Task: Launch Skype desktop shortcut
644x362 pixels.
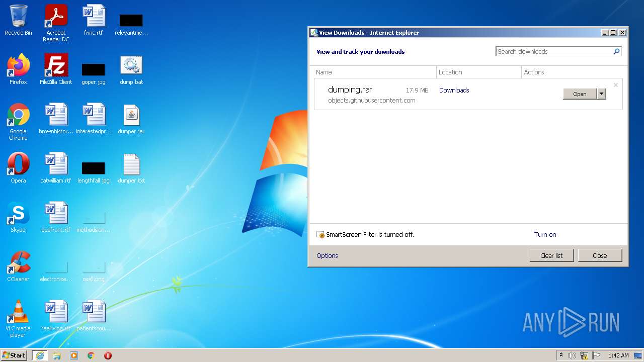Action: pyautogui.click(x=18, y=217)
